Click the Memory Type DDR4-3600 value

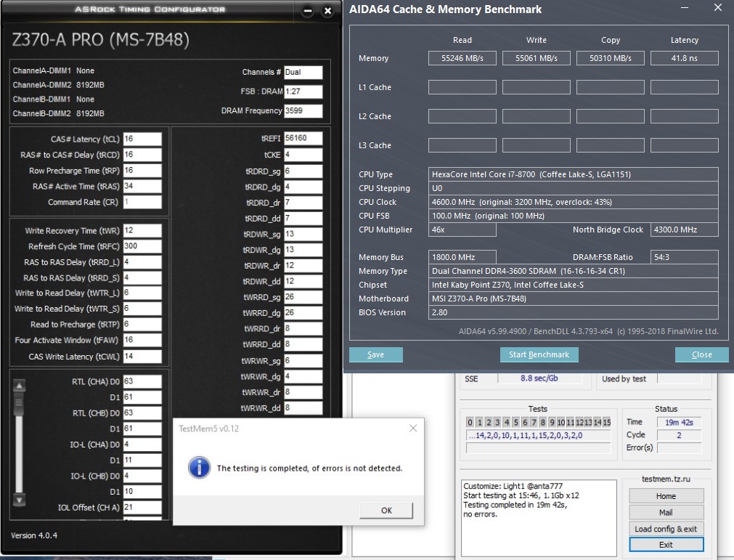click(573, 271)
